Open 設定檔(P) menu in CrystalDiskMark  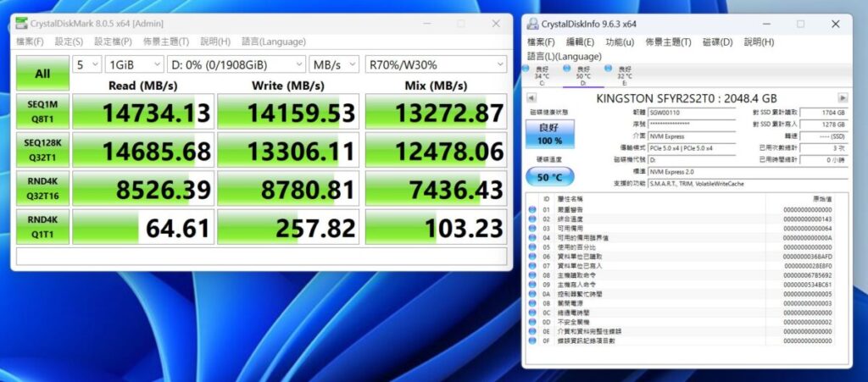113,42
